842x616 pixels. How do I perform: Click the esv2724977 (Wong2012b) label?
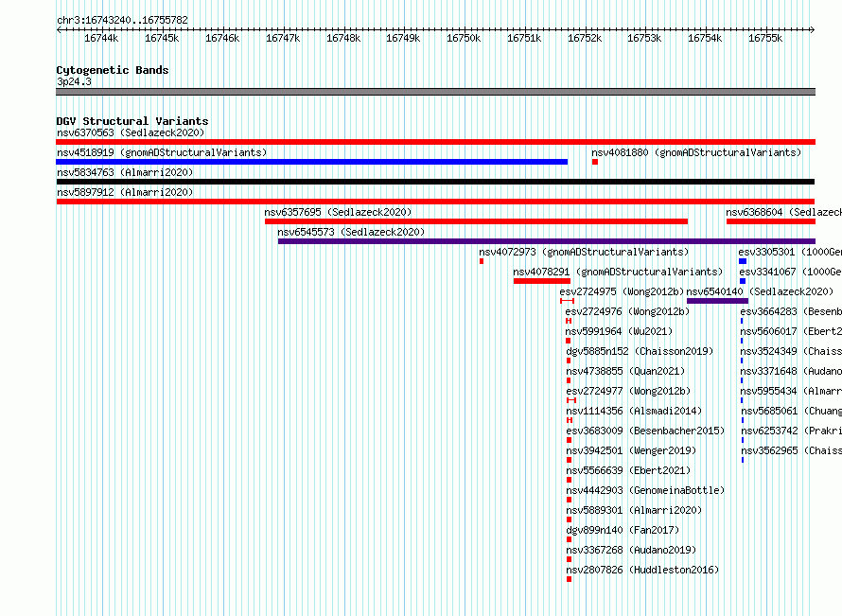pyautogui.click(x=628, y=391)
